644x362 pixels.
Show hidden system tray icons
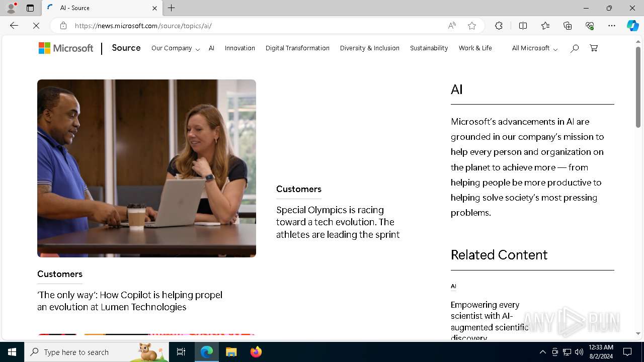pos(543,352)
